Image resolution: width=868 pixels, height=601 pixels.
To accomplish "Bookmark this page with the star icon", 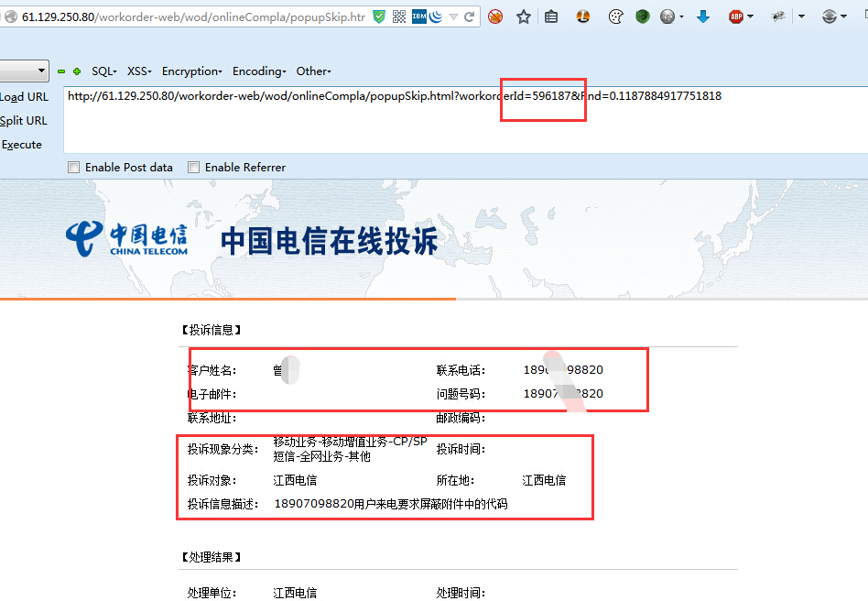I will 523,17.
